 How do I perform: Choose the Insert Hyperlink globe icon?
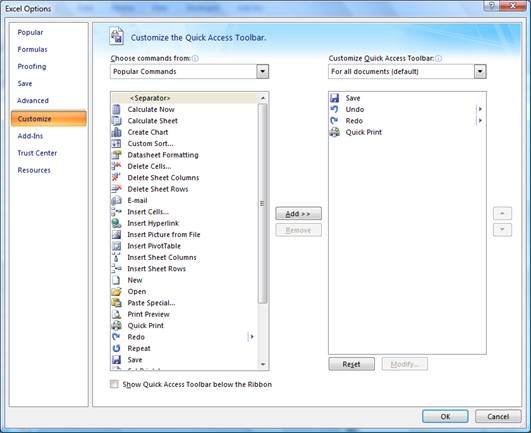(116, 223)
